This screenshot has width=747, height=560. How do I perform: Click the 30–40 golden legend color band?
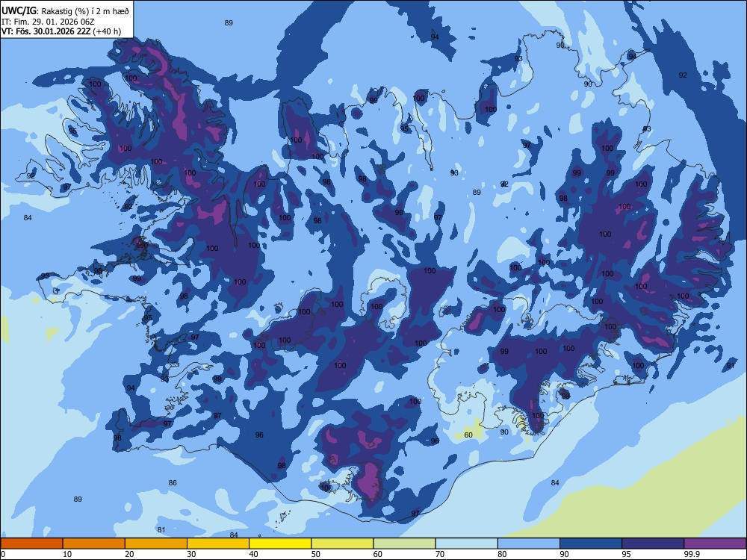coord(217,544)
